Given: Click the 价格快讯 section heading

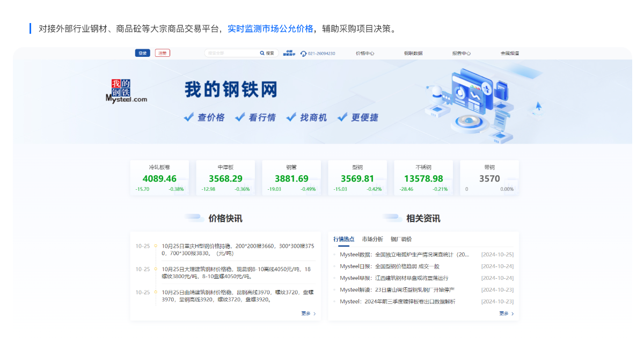Looking at the screenshot, I should [x=225, y=218].
